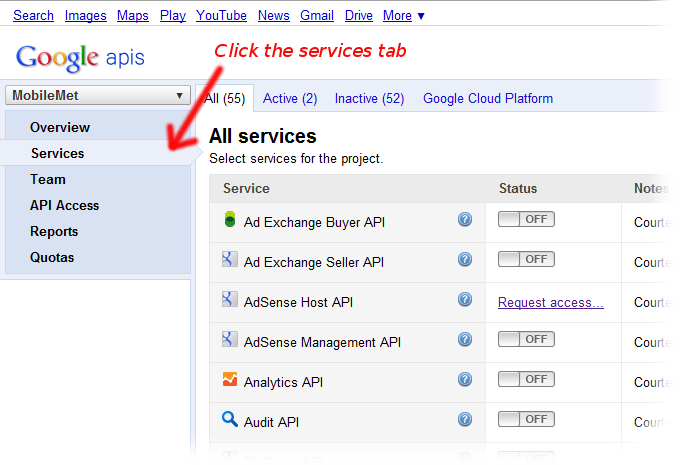Expand the More menu in top bar

pyautogui.click(x=404, y=15)
